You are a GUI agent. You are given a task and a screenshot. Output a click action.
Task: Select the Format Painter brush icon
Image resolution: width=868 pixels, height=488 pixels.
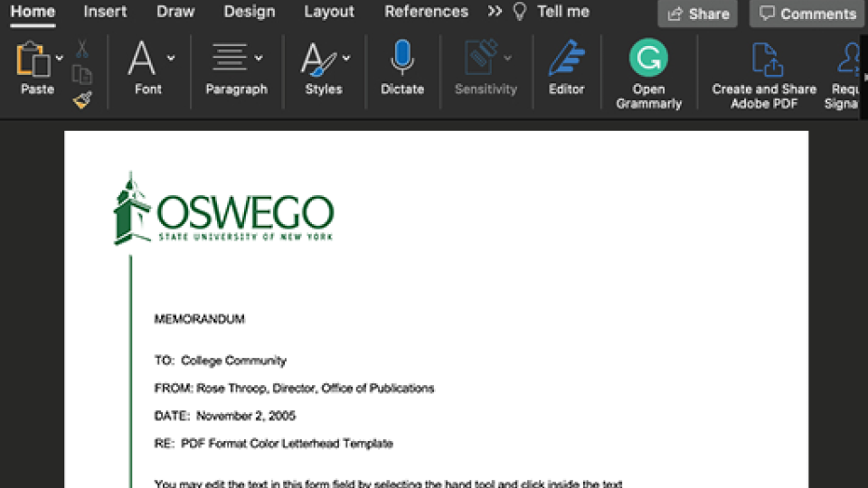(x=82, y=99)
